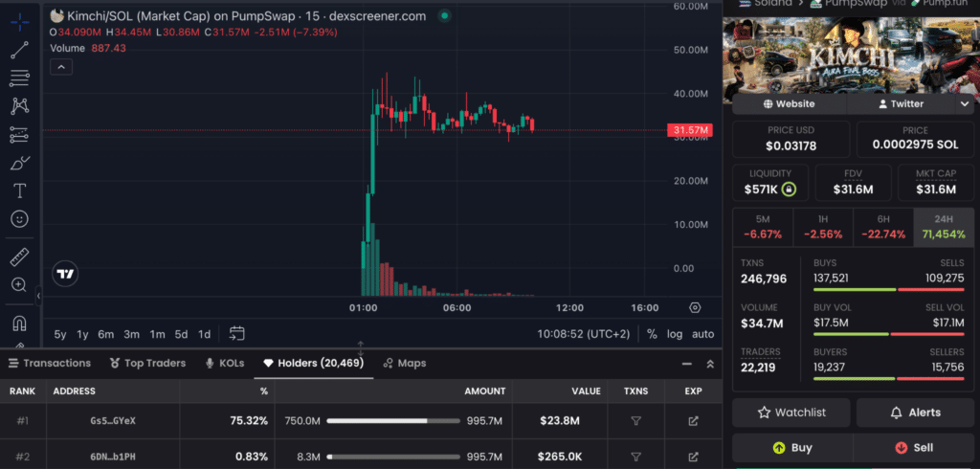Switch to the Top Traders tab
The height and width of the screenshot is (469, 980).
pyautogui.click(x=147, y=364)
